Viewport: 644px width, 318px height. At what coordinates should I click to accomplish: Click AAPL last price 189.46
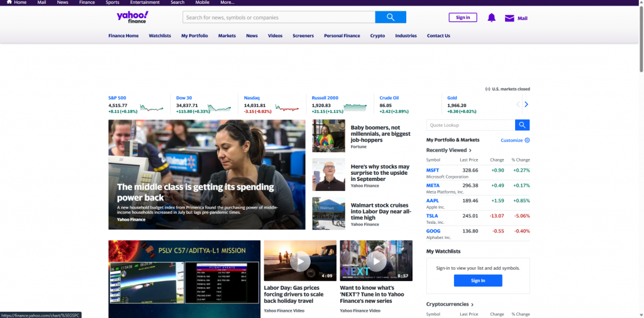470,200
